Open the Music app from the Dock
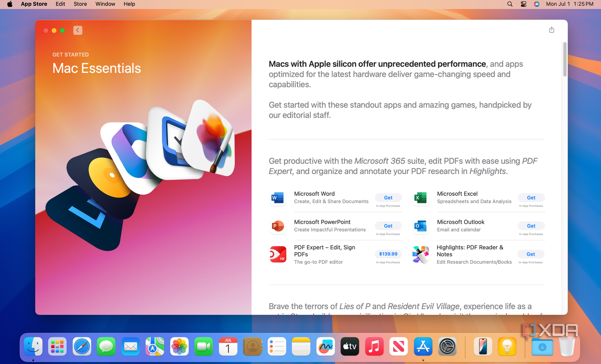 pyautogui.click(x=374, y=347)
